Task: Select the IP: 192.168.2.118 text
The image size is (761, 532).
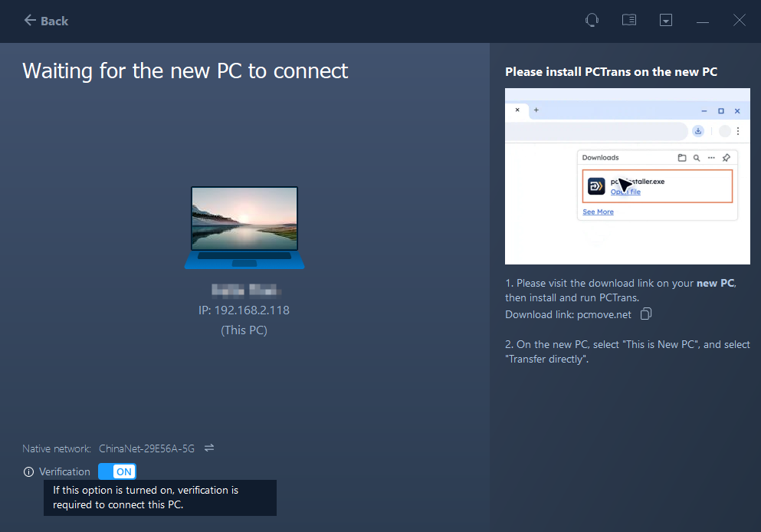Action: click(244, 310)
